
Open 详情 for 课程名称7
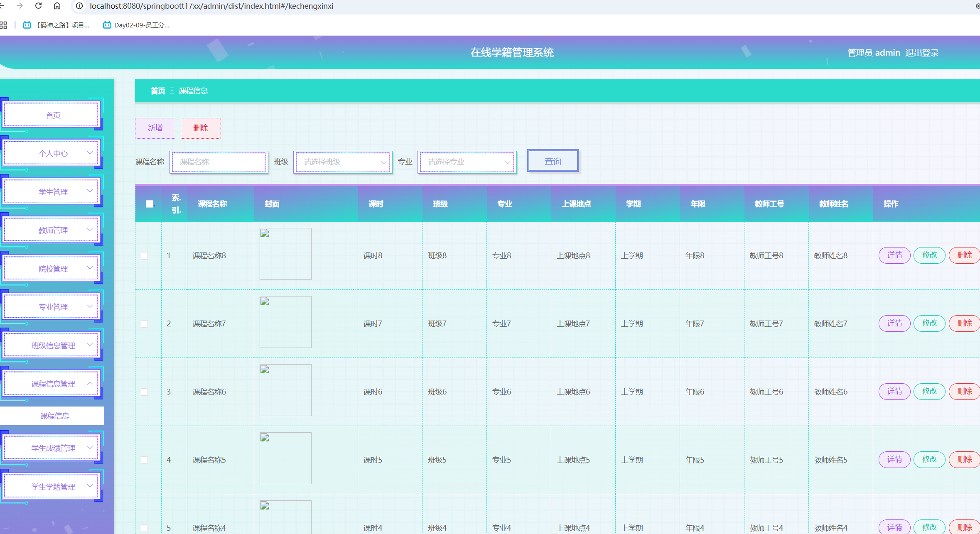pos(894,323)
